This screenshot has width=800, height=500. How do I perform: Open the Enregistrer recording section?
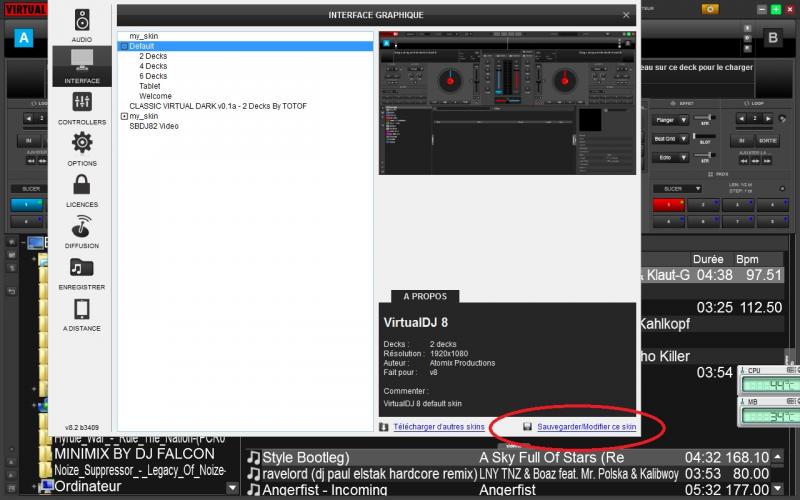82,273
